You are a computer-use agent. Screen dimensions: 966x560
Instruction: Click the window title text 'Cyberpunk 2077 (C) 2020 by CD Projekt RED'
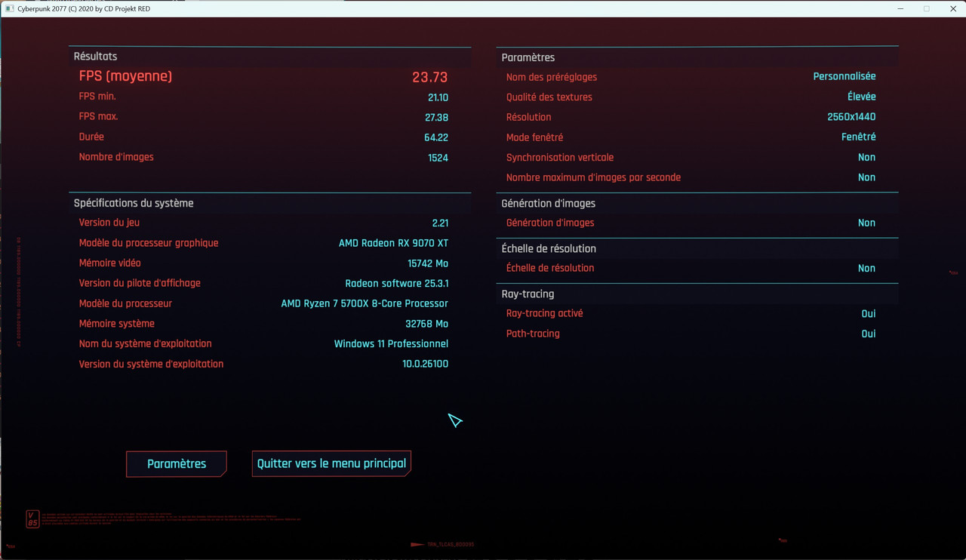(x=84, y=9)
